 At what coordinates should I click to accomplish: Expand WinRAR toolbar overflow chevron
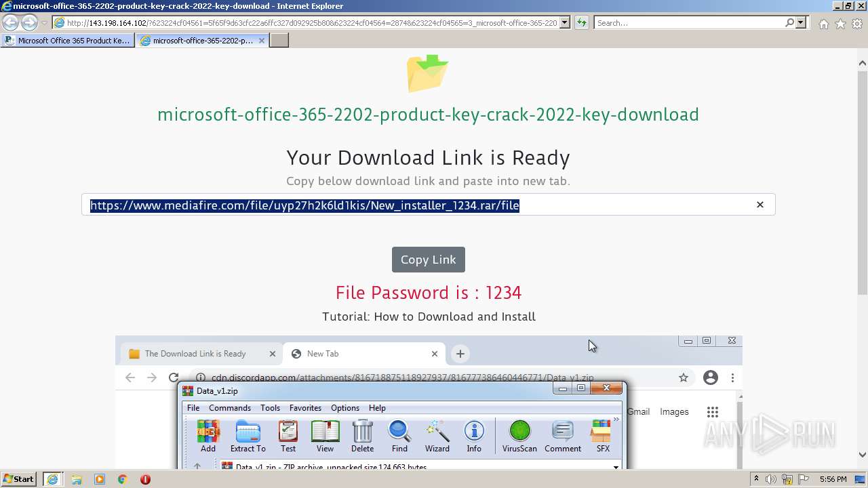click(x=616, y=420)
